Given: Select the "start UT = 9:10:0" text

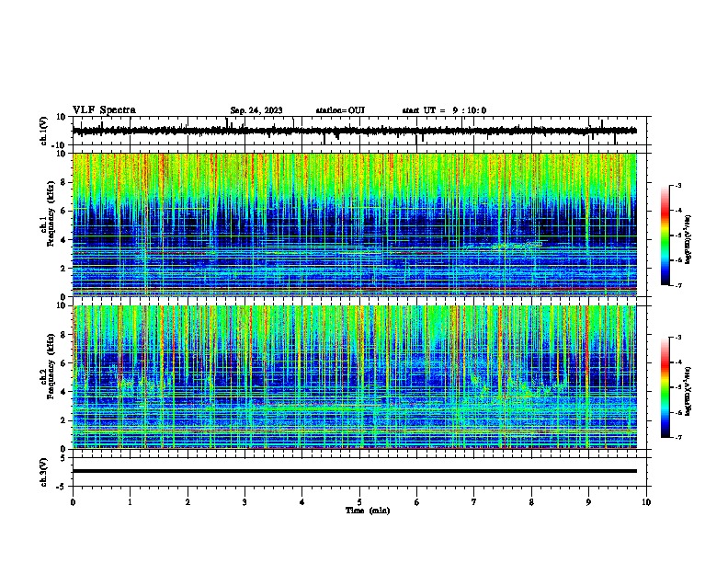Looking at the screenshot, I should (444, 110).
